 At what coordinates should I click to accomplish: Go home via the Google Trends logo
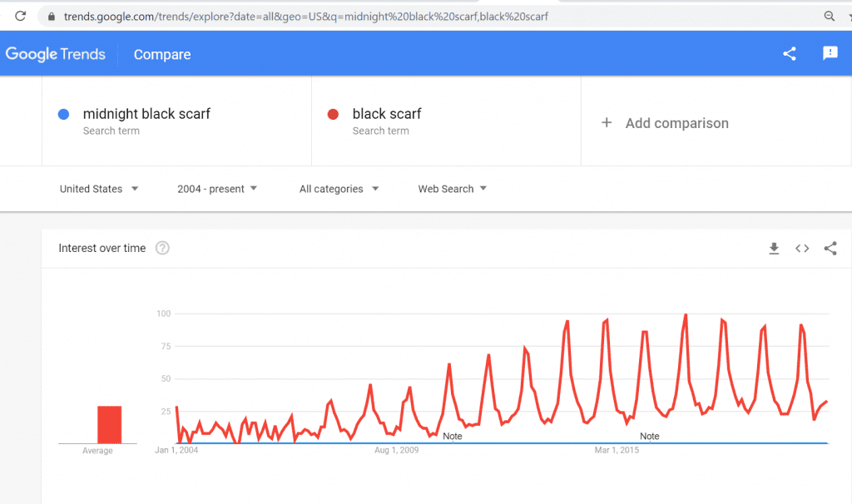click(x=56, y=53)
